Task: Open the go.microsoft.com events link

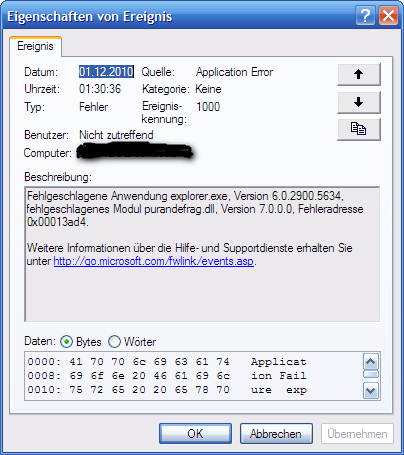Action: click(x=154, y=261)
